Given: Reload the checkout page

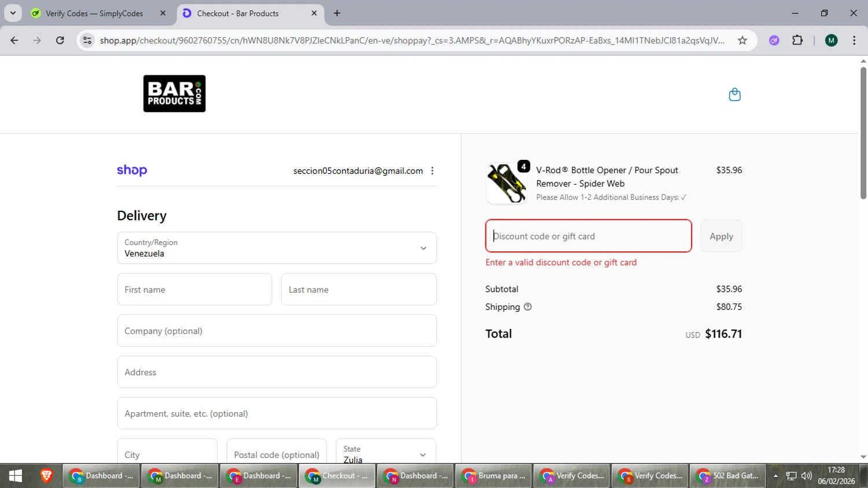Looking at the screenshot, I should [x=60, y=40].
